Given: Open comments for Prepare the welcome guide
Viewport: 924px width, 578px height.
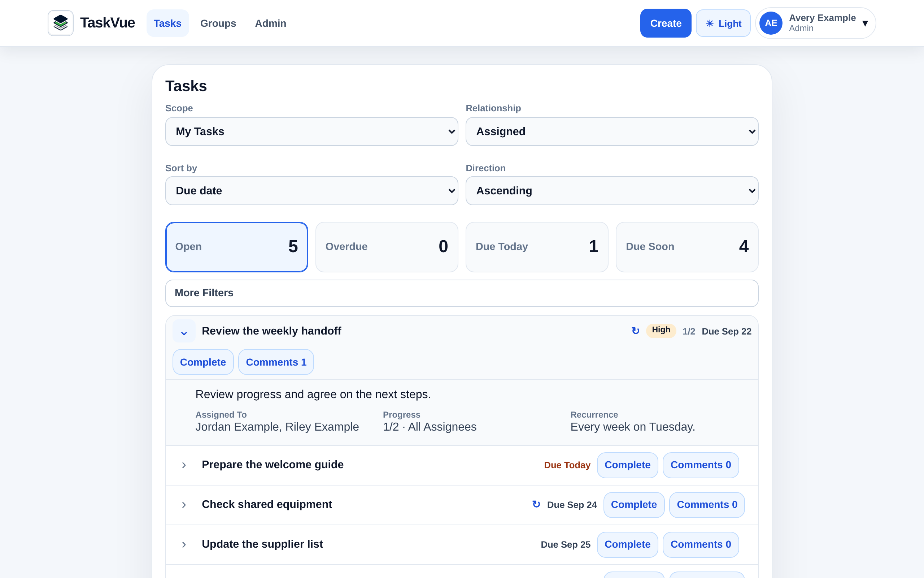Looking at the screenshot, I should [701, 465].
